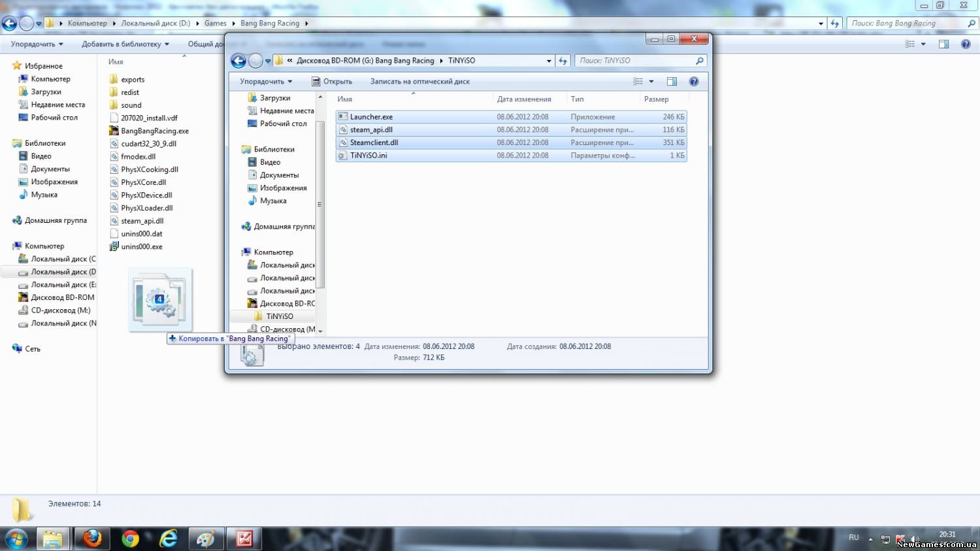Click search magnifier in TiNYiSO search box
Viewport: 980px width, 551px height.
tap(700, 61)
